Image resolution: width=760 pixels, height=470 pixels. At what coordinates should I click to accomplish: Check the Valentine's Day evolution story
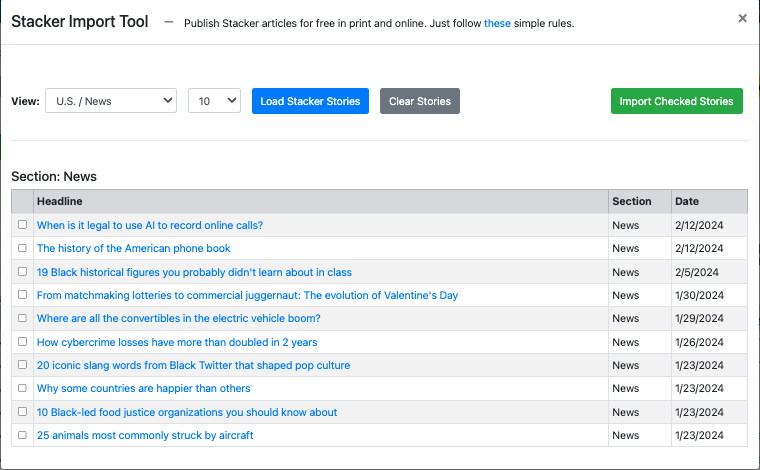coord(22,294)
